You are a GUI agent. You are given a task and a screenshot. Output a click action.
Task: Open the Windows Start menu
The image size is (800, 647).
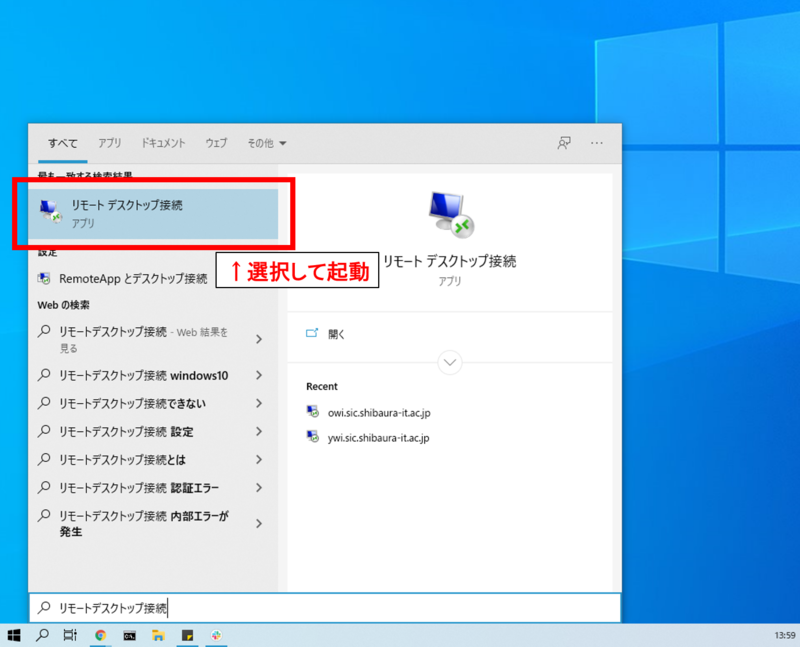pyautogui.click(x=14, y=635)
